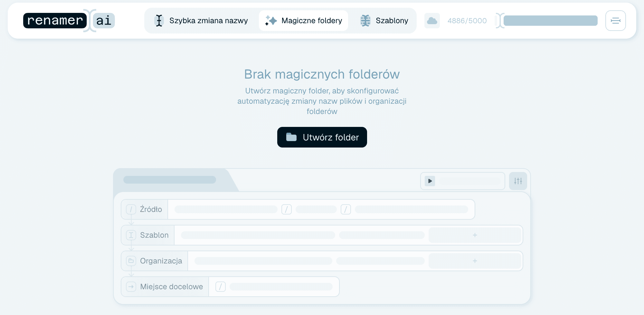
Task: Click the play icon in the folder preview
Action: [430, 181]
